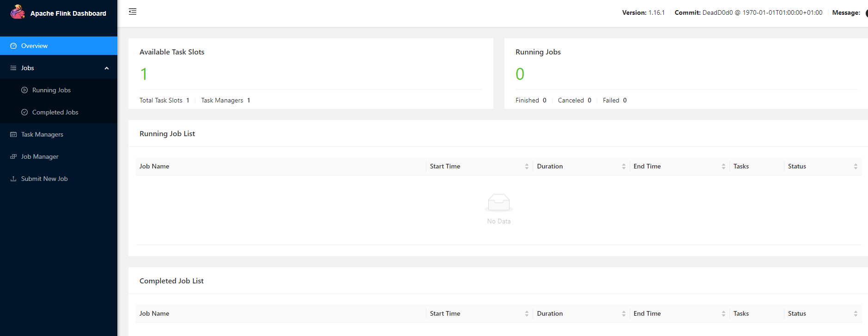This screenshot has height=336, width=868.
Task: Collapse the Jobs submenu chevron
Action: 107,68
